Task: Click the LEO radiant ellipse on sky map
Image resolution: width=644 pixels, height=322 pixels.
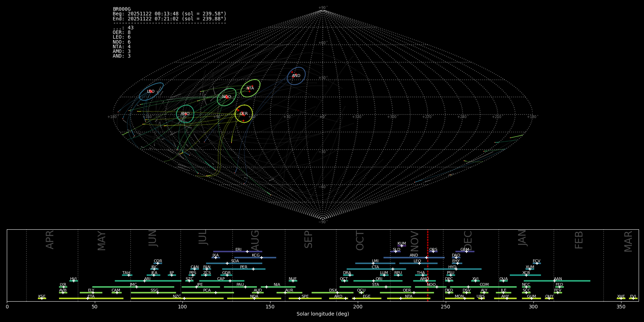Action: coord(151,91)
